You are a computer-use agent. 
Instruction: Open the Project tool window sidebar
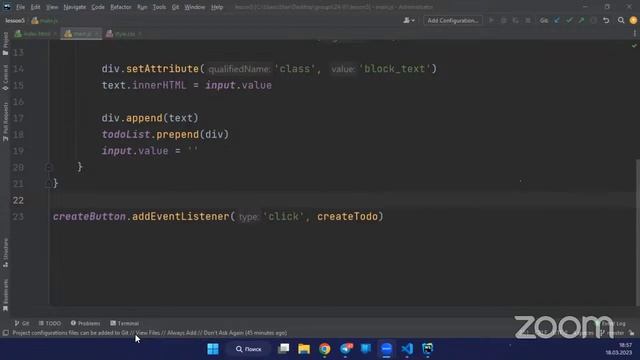coord(5,44)
